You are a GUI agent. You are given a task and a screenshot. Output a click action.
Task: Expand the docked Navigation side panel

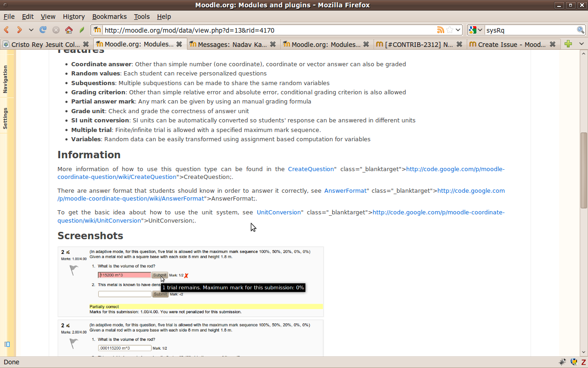tap(6, 79)
